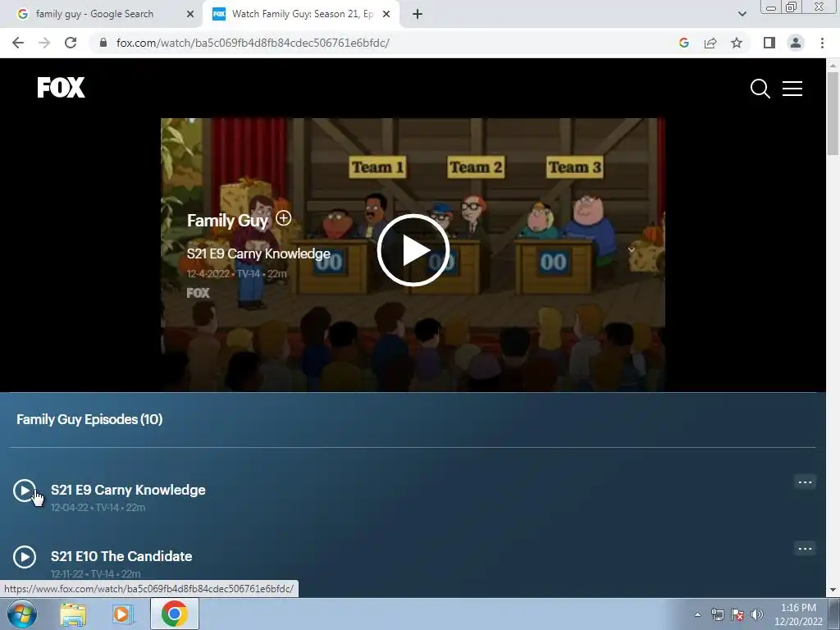The image size is (840, 630).
Task: Open Action Center flag icon in tray
Action: (x=737, y=614)
